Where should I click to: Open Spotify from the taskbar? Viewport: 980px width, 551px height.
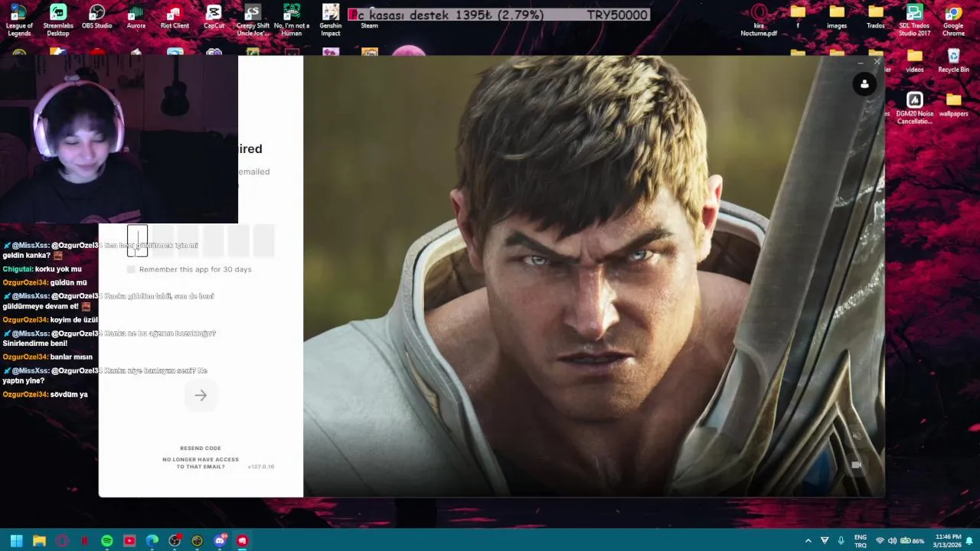click(107, 541)
